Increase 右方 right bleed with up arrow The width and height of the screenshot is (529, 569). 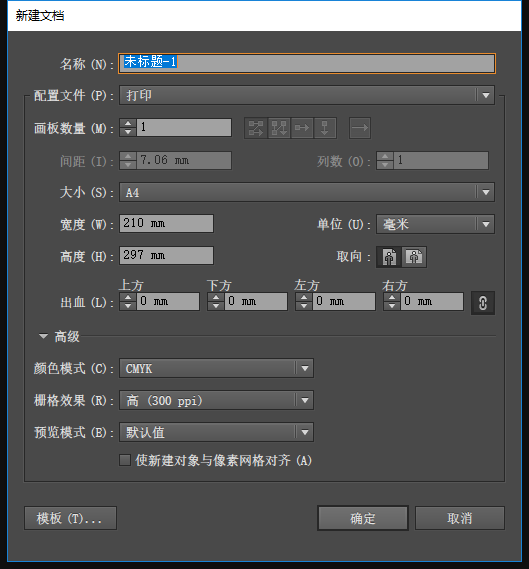point(392,297)
